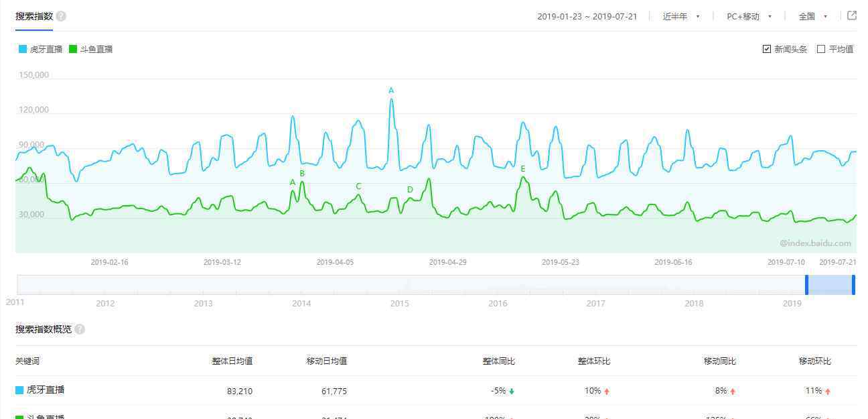Click the blue news marker A at the peak
This screenshot has width=868, height=419.
point(391,91)
